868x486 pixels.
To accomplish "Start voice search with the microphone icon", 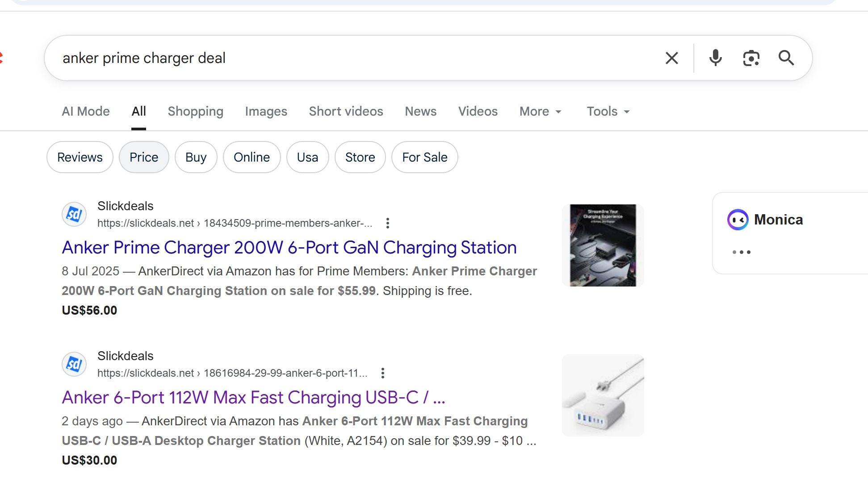I will pyautogui.click(x=715, y=58).
